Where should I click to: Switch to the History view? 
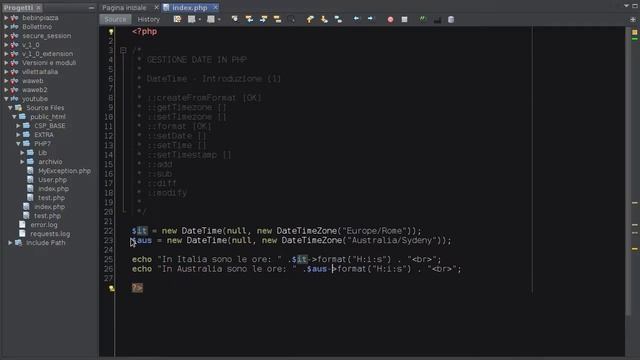coord(149,19)
